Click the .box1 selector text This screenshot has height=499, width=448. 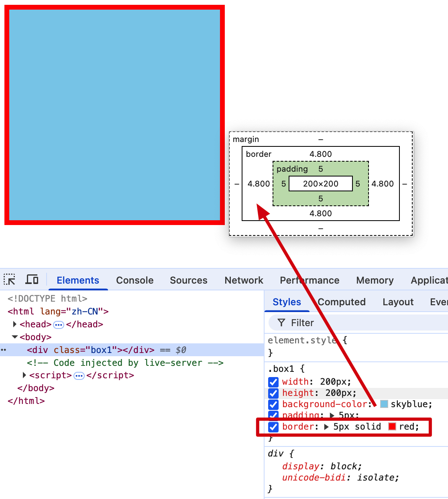[x=281, y=369]
